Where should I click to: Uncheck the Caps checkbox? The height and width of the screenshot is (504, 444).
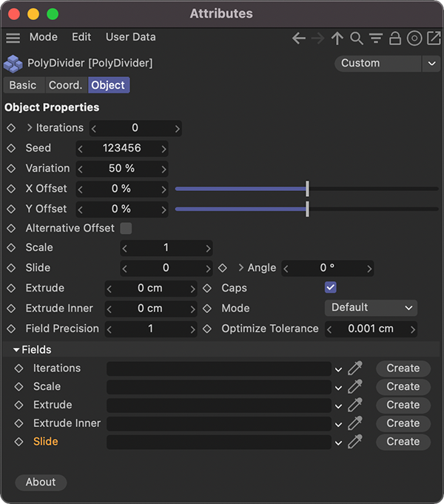pyautogui.click(x=331, y=287)
